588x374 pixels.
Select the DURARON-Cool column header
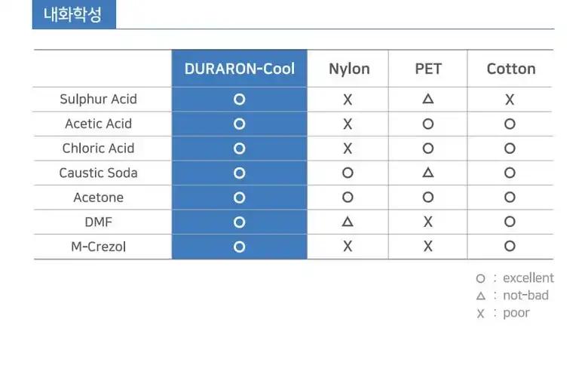pyautogui.click(x=239, y=69)
